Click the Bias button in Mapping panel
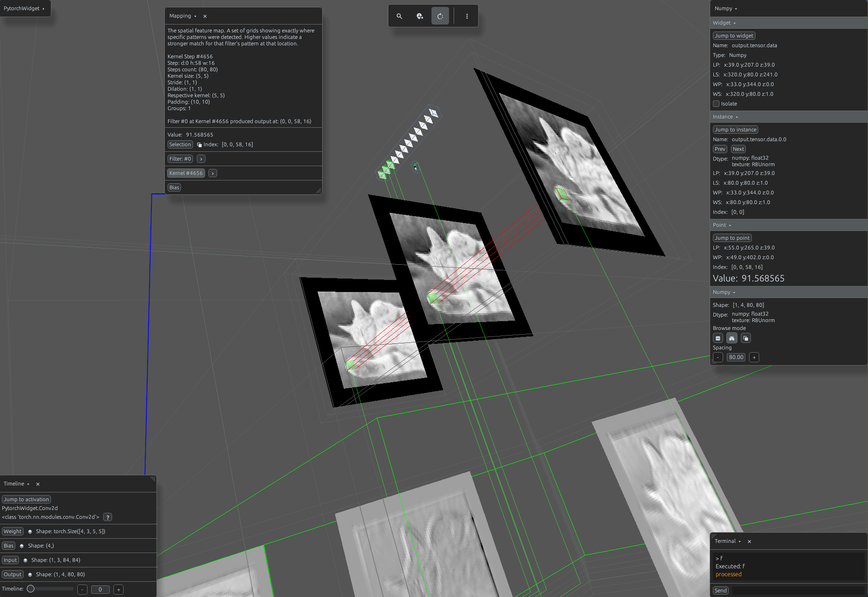Viewport: 868px width, 597px height. tap(174, 187)
